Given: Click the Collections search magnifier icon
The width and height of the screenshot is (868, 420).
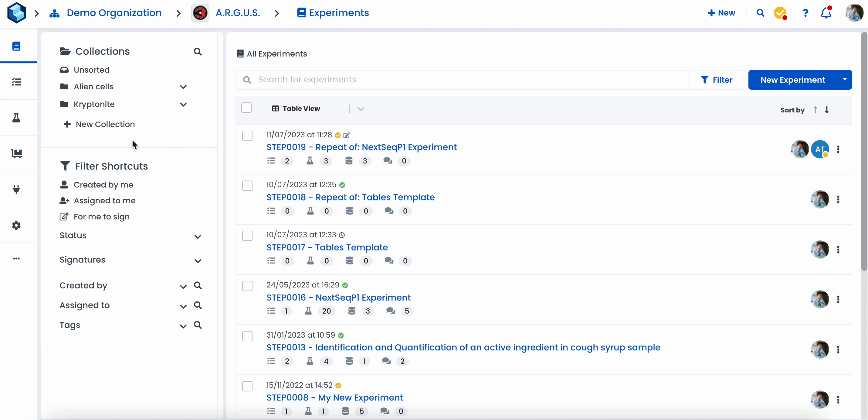Looking at the screenshot, I should tap(198, 52).
